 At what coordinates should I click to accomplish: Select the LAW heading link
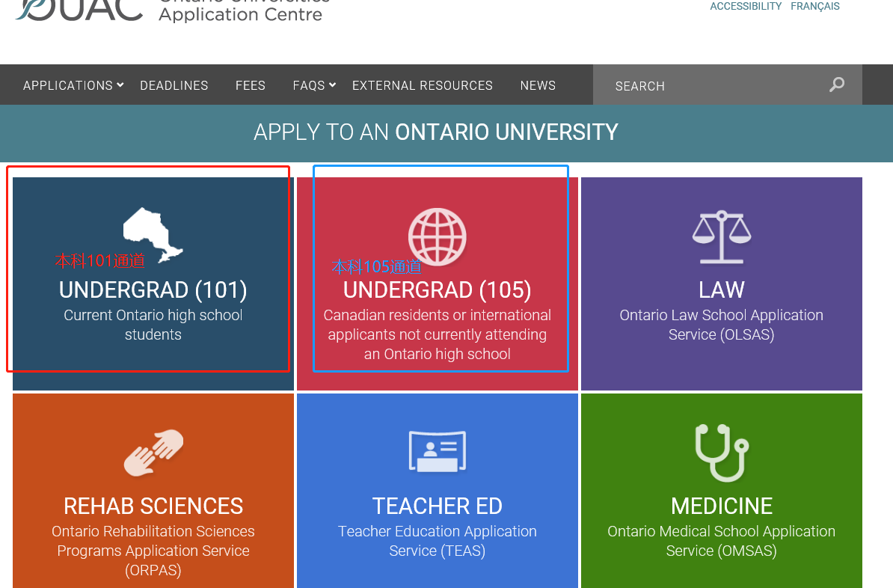[722, 290]
